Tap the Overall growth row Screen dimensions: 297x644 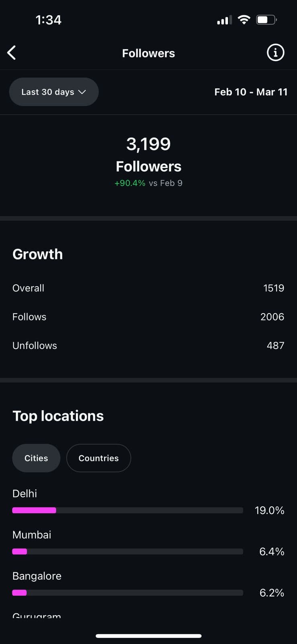[148, 288]
